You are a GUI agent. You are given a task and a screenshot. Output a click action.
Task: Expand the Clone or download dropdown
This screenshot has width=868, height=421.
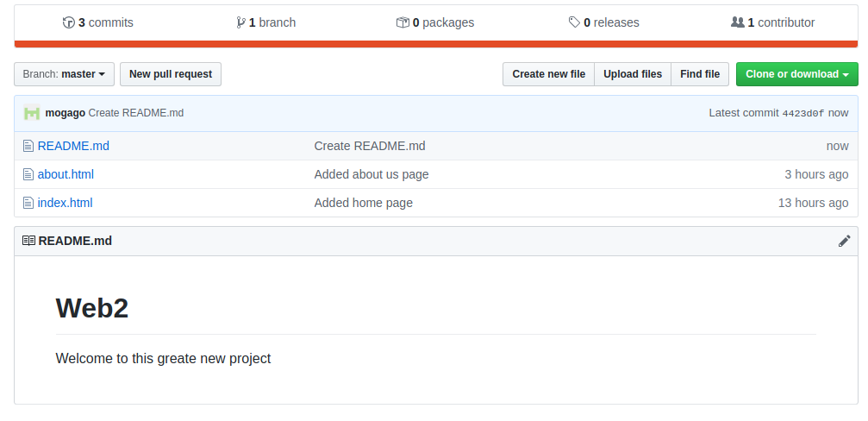(797, 74)
